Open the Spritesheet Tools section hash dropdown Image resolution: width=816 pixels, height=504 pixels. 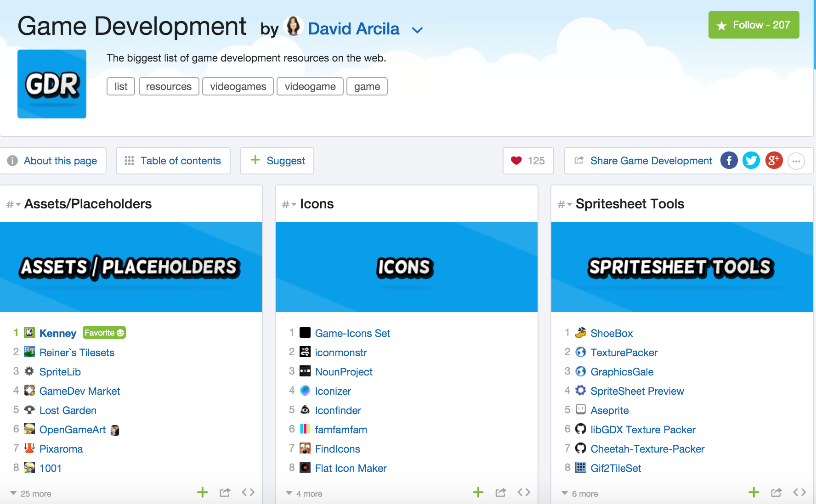click(565, 204)
